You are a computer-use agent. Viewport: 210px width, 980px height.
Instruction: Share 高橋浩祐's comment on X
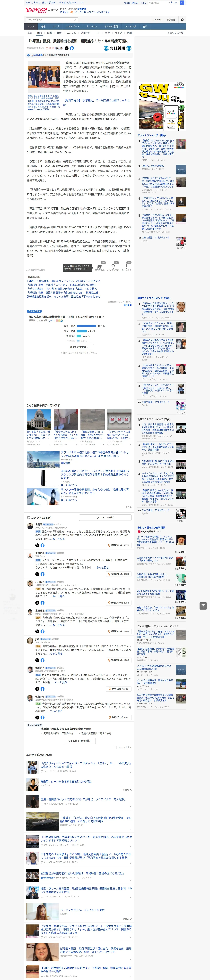point(37,631)
